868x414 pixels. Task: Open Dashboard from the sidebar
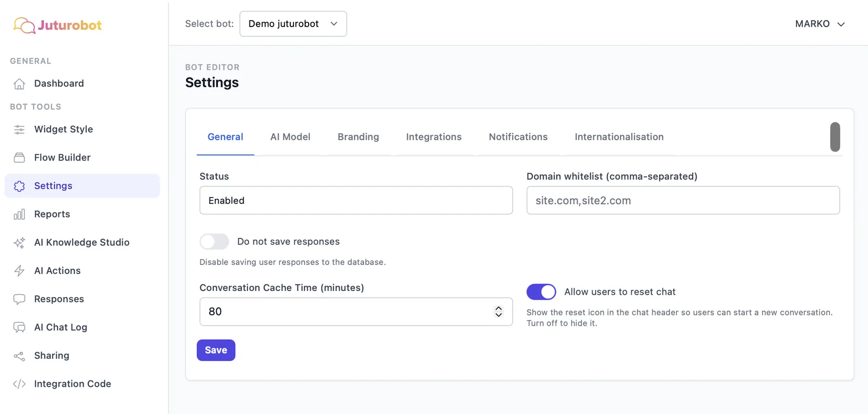[x=82, y=83]
